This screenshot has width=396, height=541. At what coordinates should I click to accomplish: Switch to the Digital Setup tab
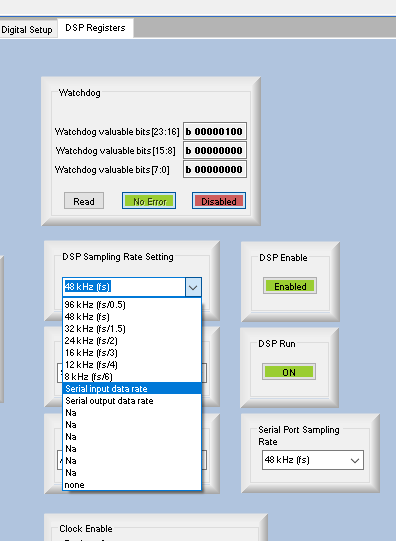click(27, 29)
